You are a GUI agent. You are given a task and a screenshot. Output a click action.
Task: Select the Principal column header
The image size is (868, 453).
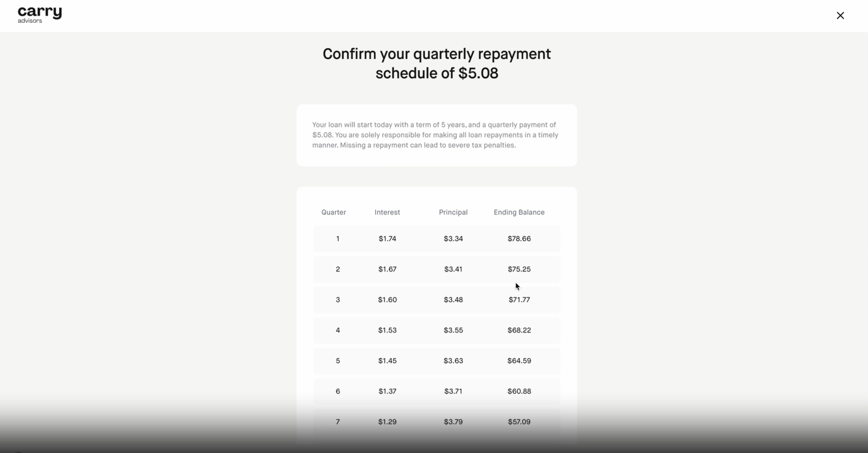[453, 212]
